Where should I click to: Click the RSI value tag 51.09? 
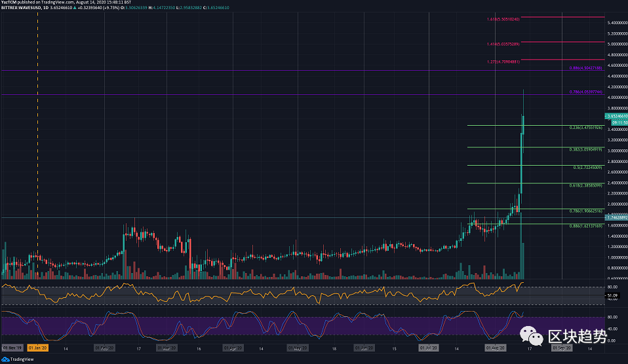click(x=612, y=296)
